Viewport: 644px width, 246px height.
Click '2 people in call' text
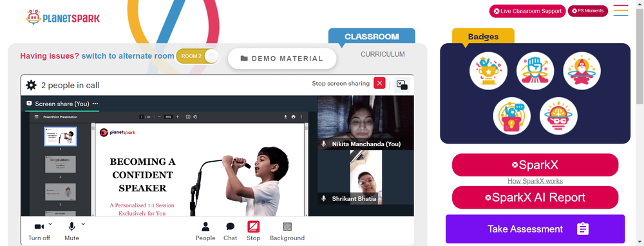pos(70,86)
